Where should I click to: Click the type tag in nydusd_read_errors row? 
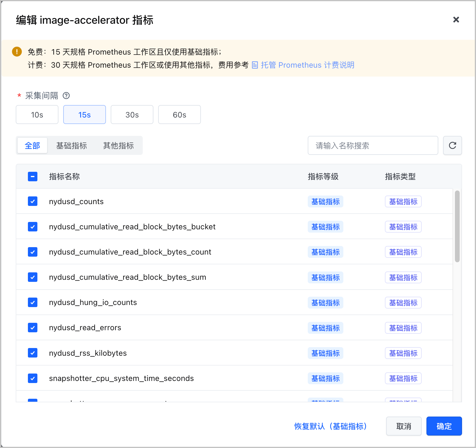click(x=403, y=328)
